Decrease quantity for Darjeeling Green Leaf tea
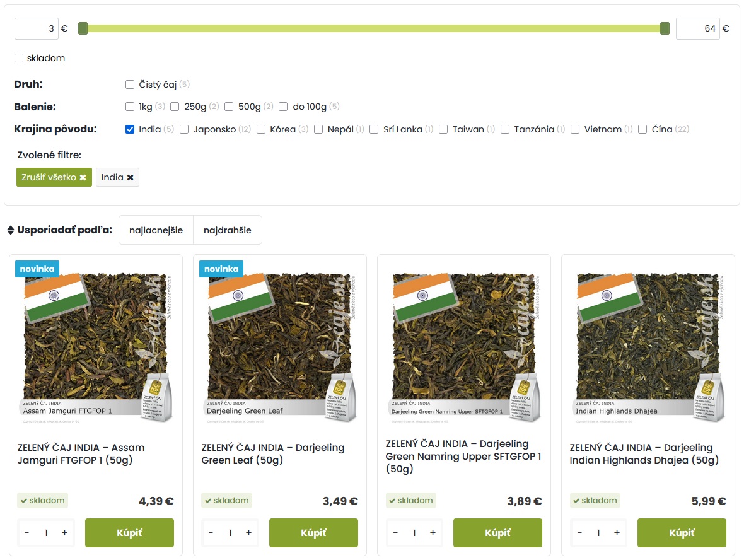This screenshot has height=560, width=744. (x=211, y=533)
